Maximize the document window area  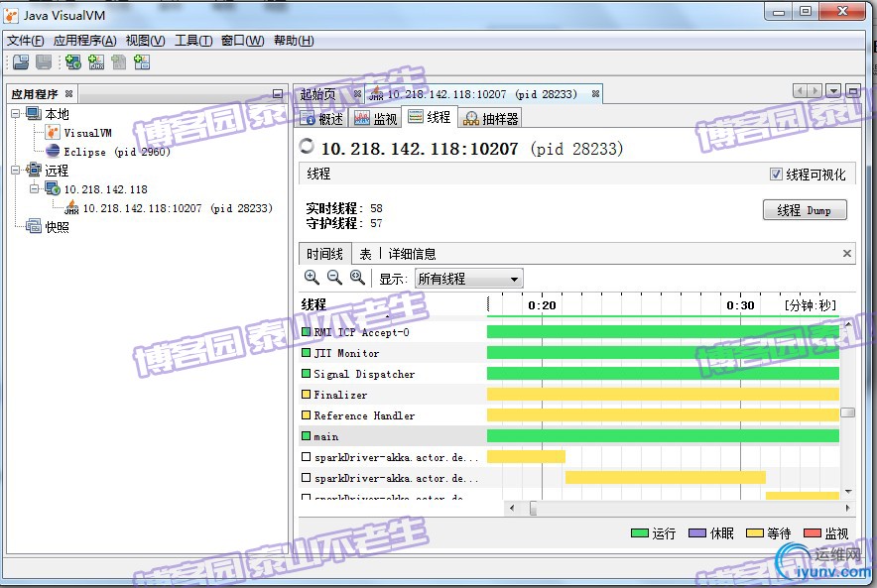[853, 90]
